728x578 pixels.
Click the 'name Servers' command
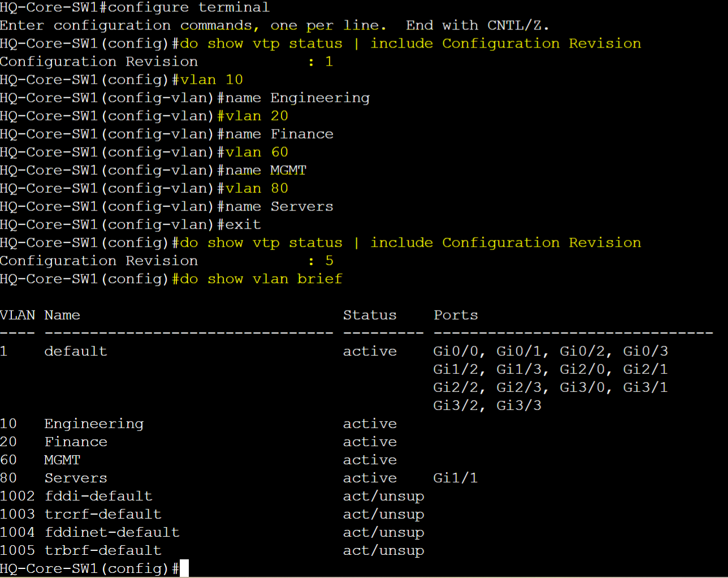point(279,206)
